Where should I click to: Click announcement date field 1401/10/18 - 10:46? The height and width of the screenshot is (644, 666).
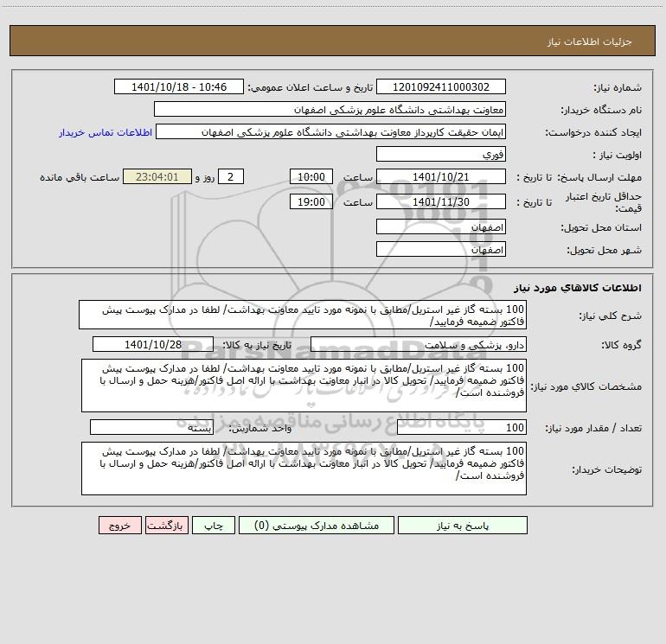[x=179, y=86]
